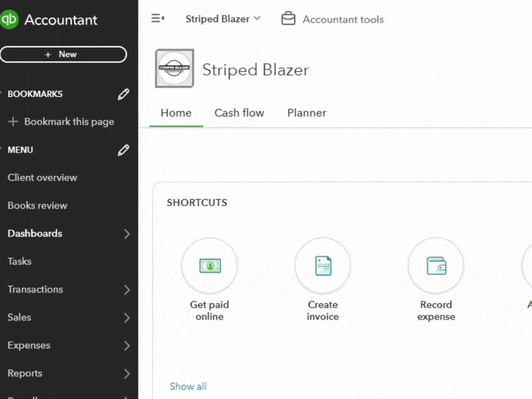Image resolution: width=532 pixels, height=399 pixels.
Task: Open Client overview in the menu
Action: (43, 178)
